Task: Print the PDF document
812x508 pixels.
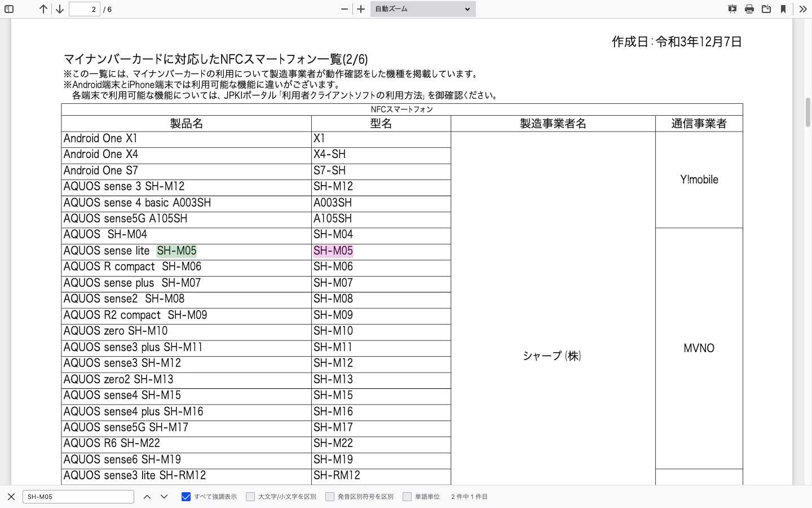Action: (749, 9)
